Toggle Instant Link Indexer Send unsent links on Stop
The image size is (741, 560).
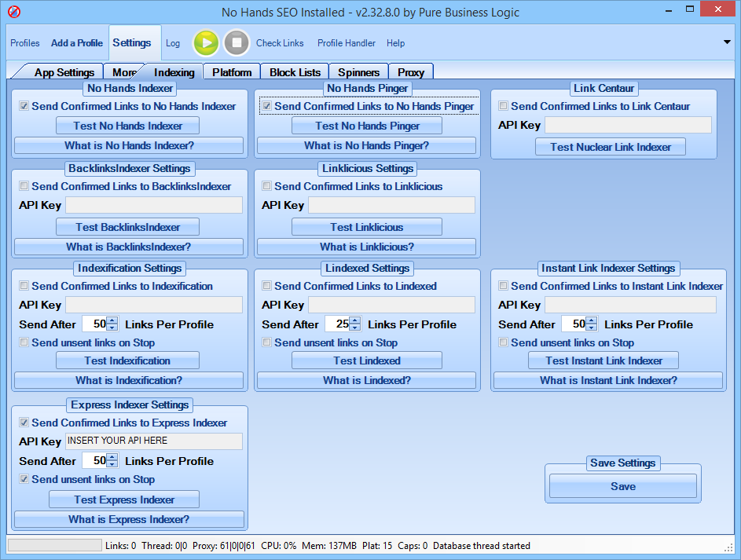[503, 342]
